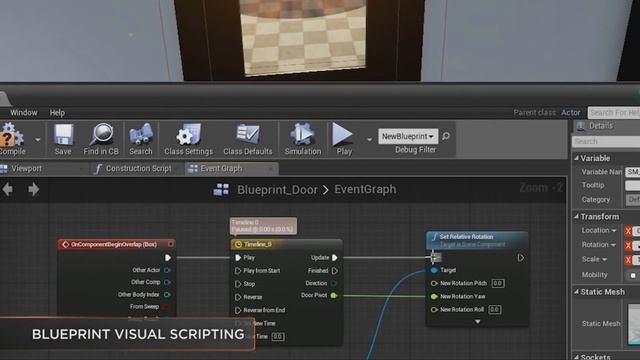The width and height of the screenshot is (640, 360).
Task: Click the Other Actor output pin
Action: [x=167, y=270]
